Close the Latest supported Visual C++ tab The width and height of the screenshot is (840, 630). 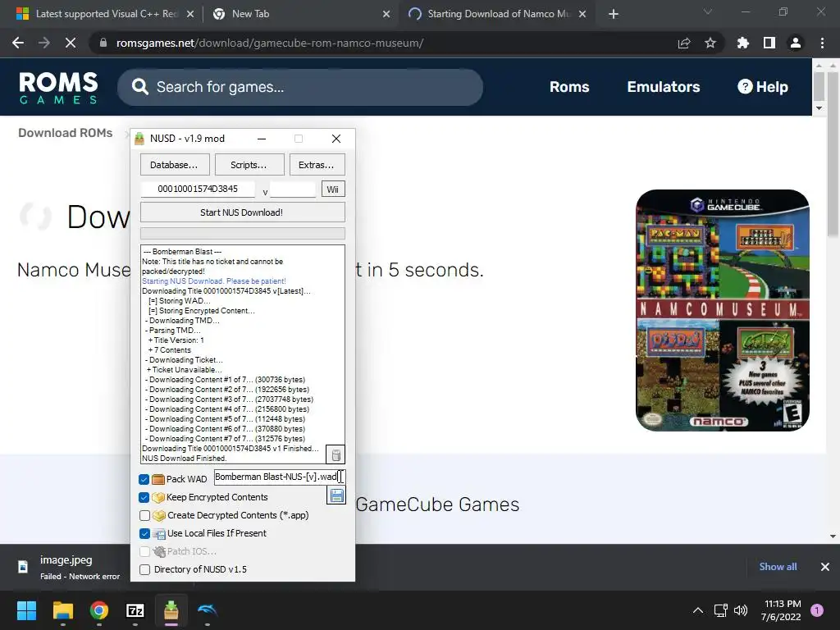tap(189, 14)
